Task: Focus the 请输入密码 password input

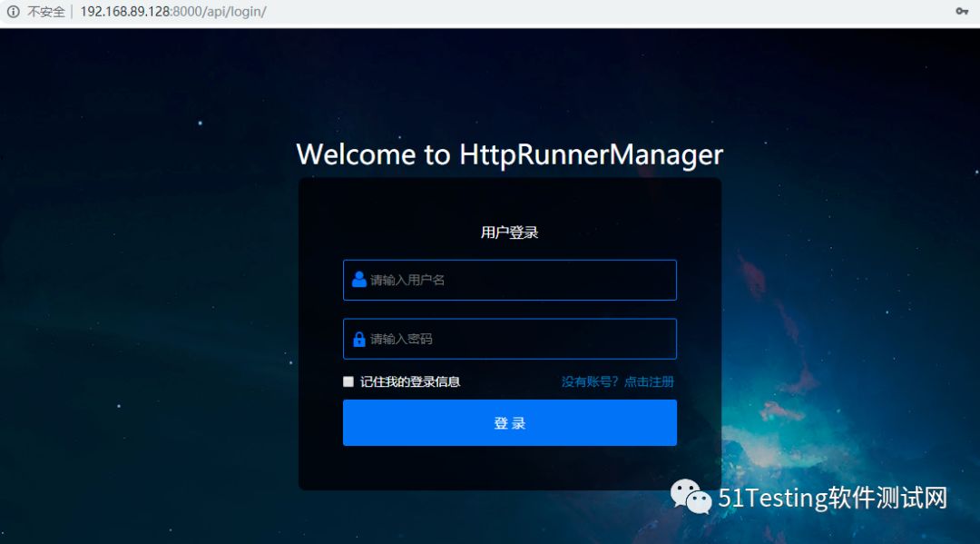Action: click(x=509, y=339)
